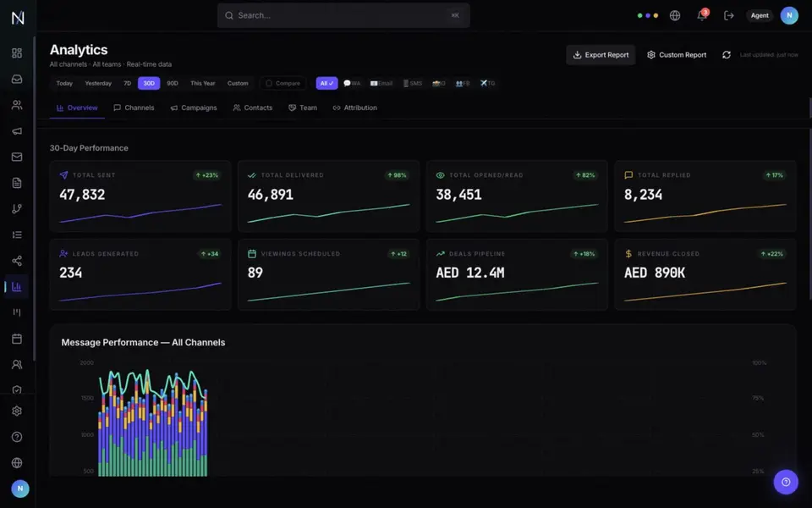The image size is (812, 508).
Task: Open the inbox tray icon in sidebar
Action: (17, 79)
